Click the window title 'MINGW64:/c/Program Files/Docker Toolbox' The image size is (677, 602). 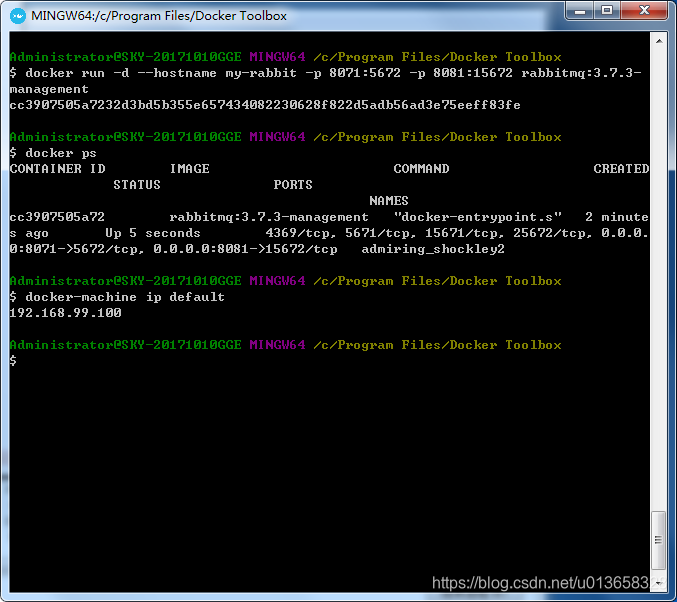(159, 16)
